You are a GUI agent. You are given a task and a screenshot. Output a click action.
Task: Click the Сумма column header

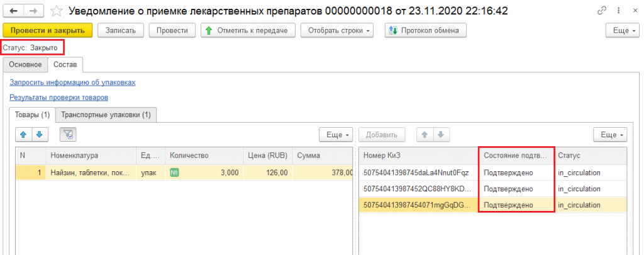click(x=323, y=156)
